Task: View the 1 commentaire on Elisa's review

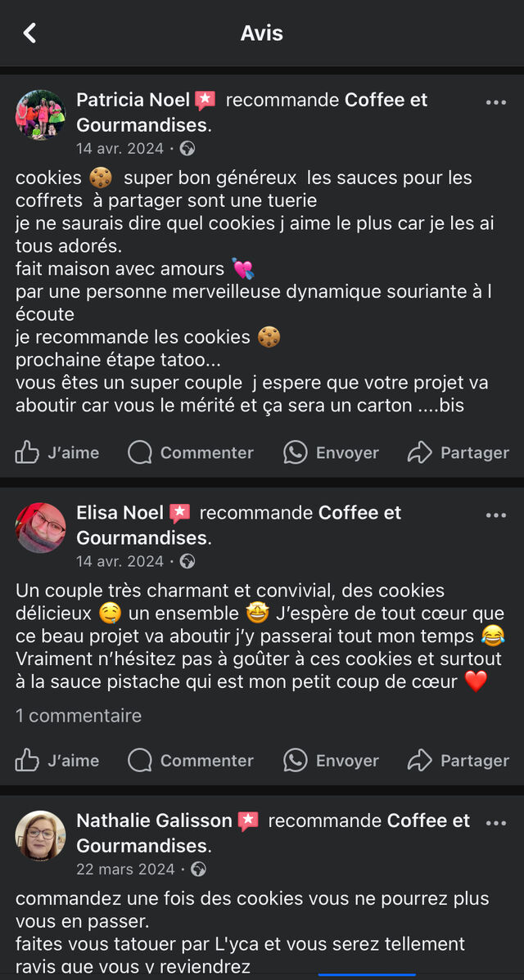Action: coord(79,716)
